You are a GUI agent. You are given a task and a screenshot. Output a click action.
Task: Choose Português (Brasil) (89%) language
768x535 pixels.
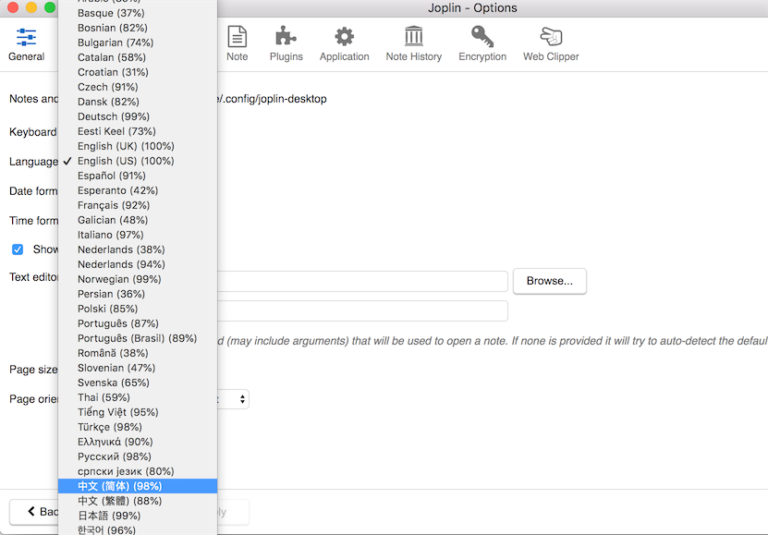click(137, 338)
